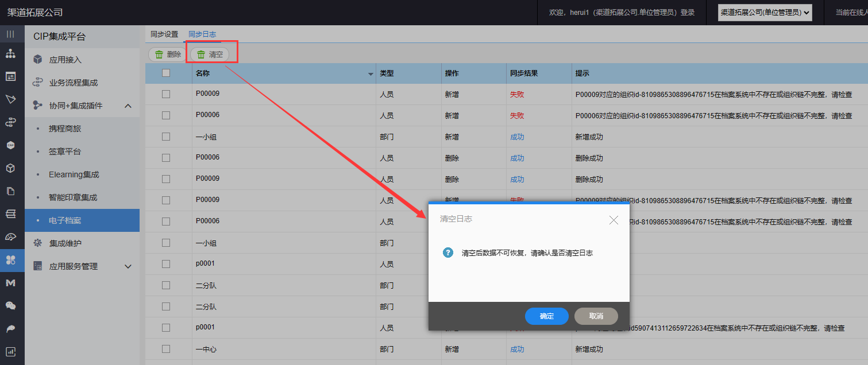
Task: Click the 集成维护 gear icon
Action: (38, 243)
